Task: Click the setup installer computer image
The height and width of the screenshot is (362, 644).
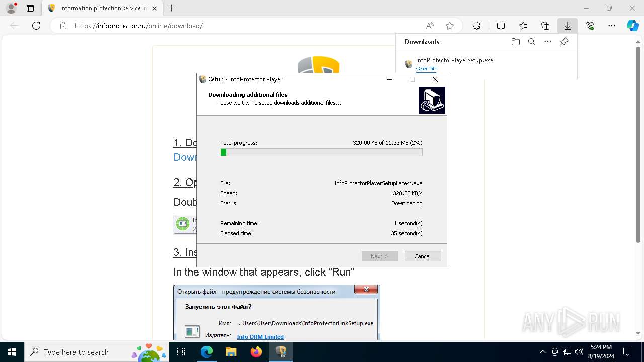Action: coord(432,100)
